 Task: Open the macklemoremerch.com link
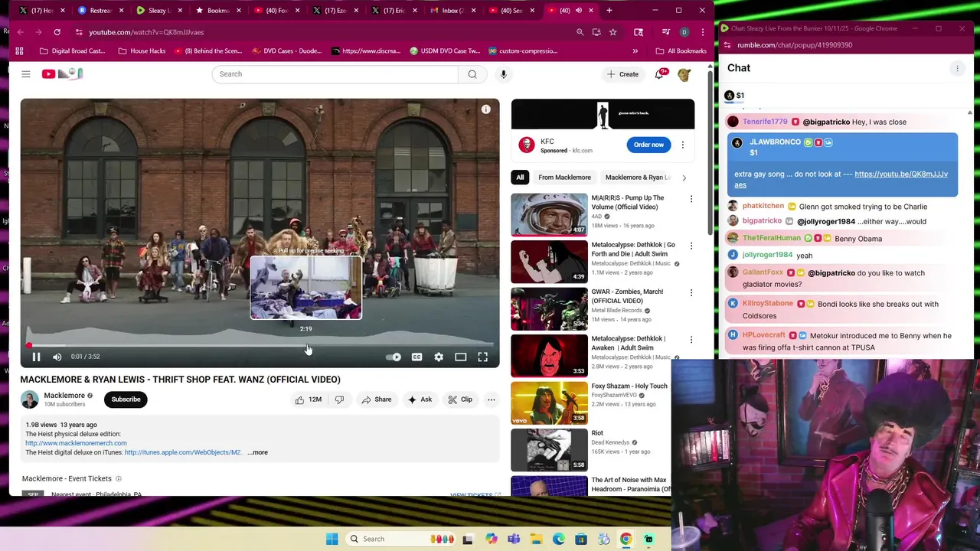[76, 443]
